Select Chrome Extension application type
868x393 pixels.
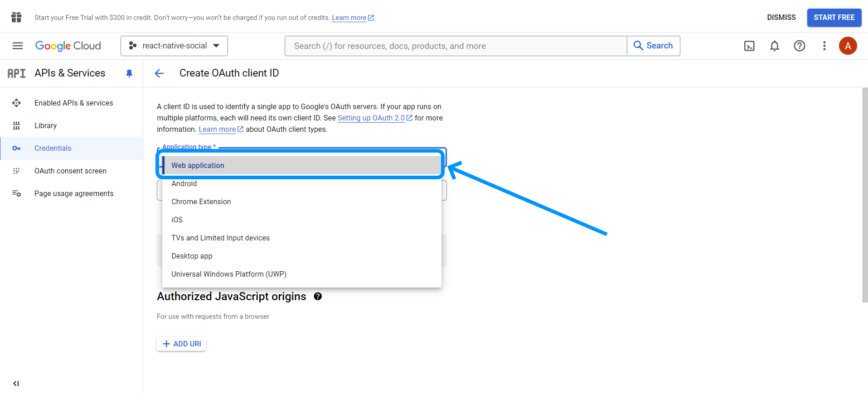[302, 201]
